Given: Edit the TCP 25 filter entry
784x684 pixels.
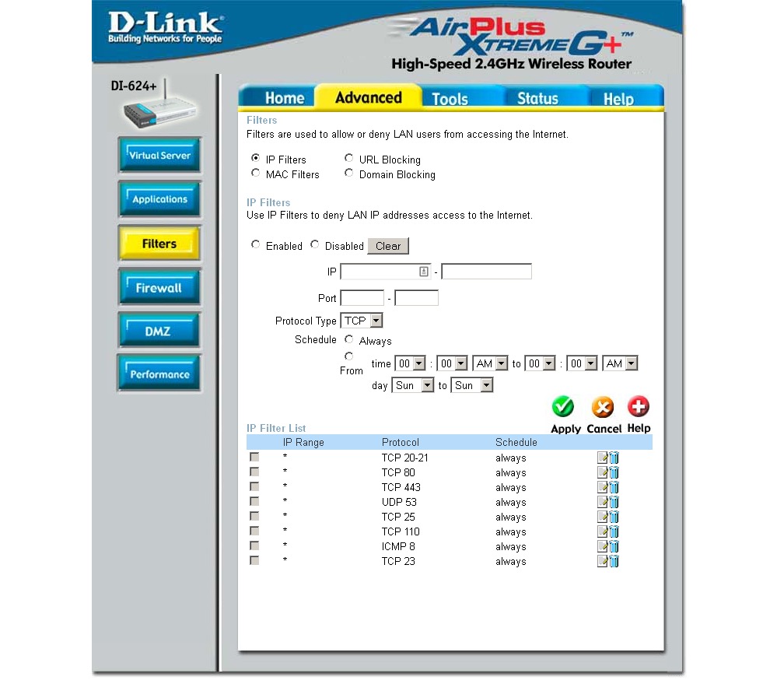Looking at the screenshot, I should click(x=603, y=517).
